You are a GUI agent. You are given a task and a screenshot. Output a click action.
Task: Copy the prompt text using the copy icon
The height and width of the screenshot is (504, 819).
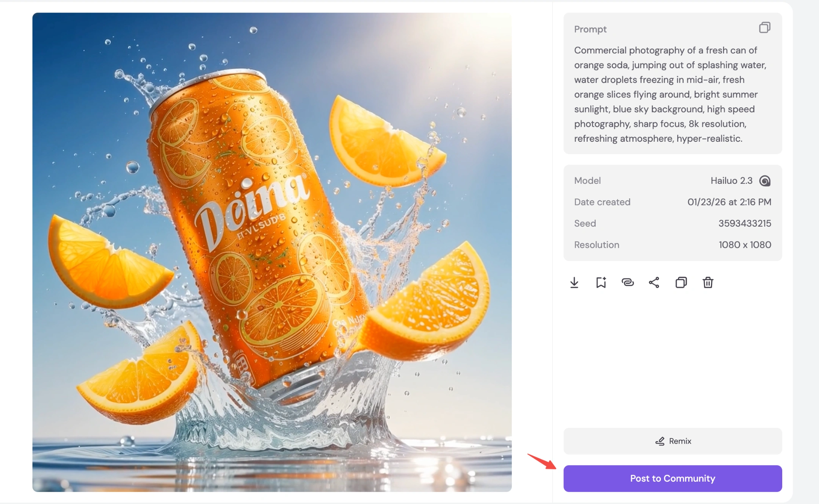[x=765, y=27]
